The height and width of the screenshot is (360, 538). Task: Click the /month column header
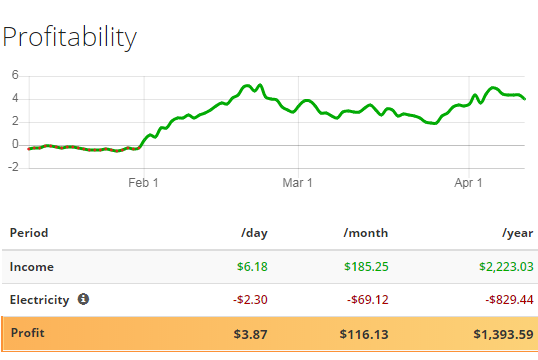[366, 233]
